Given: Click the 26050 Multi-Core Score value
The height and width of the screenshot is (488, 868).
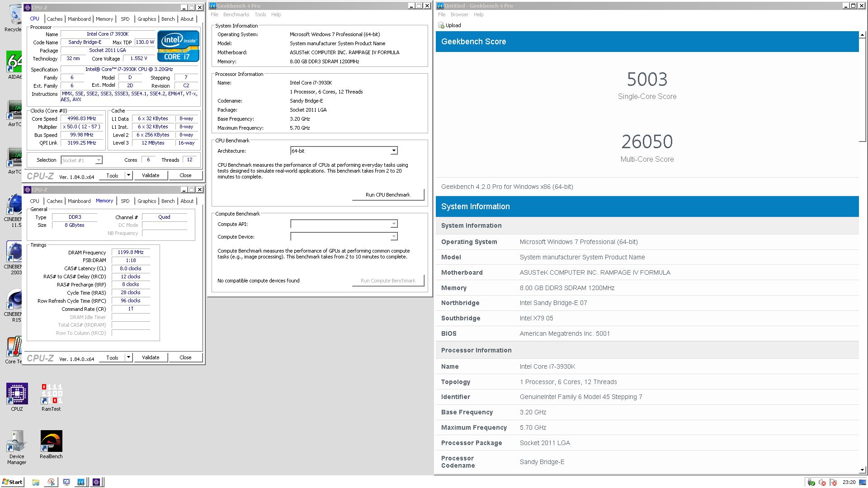Looking at the screenshot, I should coord(647,142).
